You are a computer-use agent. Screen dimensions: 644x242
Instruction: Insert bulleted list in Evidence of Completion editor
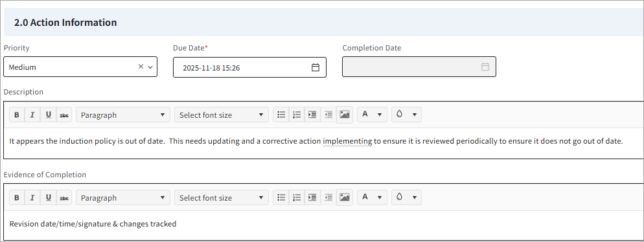[x=281, y=198]
